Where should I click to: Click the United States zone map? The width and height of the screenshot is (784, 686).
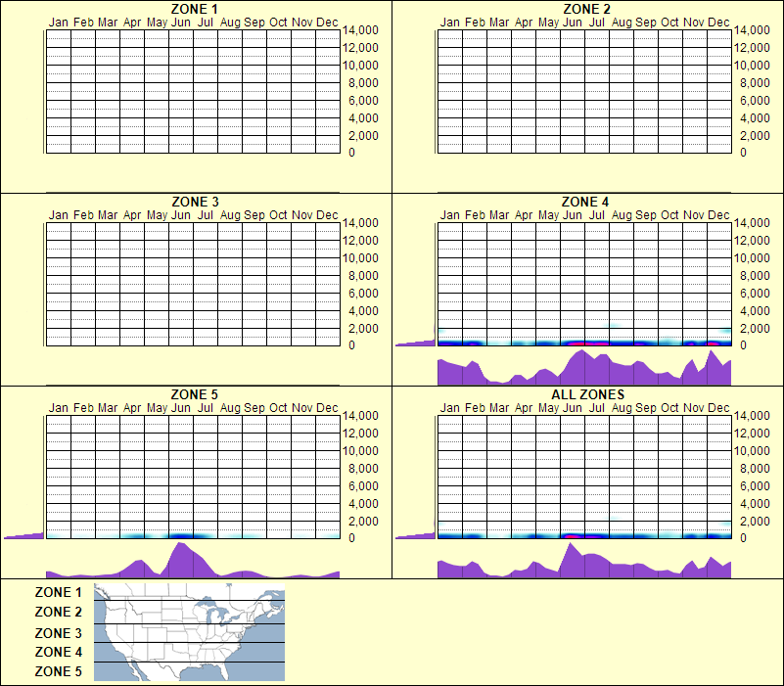tap(188, 631)
